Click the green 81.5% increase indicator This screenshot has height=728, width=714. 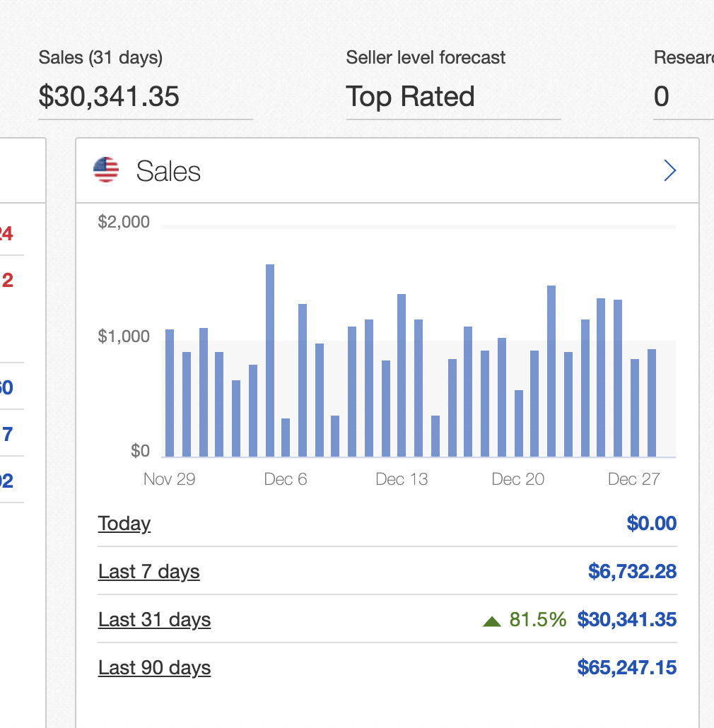click(537, 619)
